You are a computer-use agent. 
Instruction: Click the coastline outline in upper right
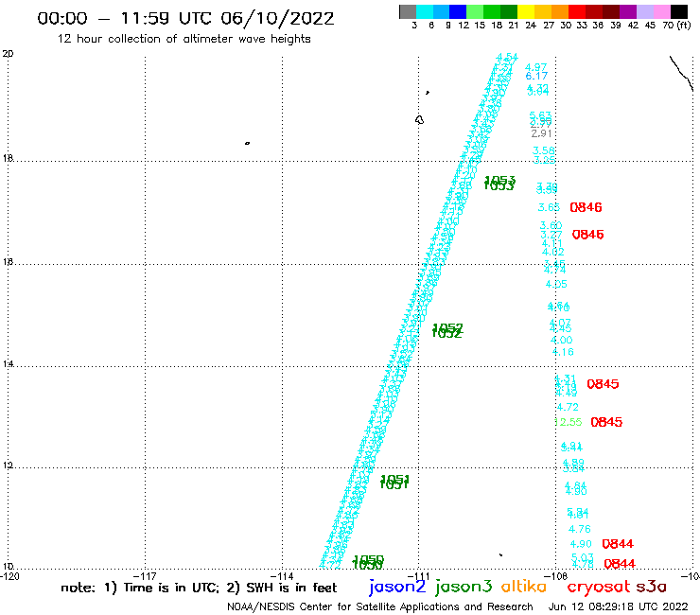[681, 73]
